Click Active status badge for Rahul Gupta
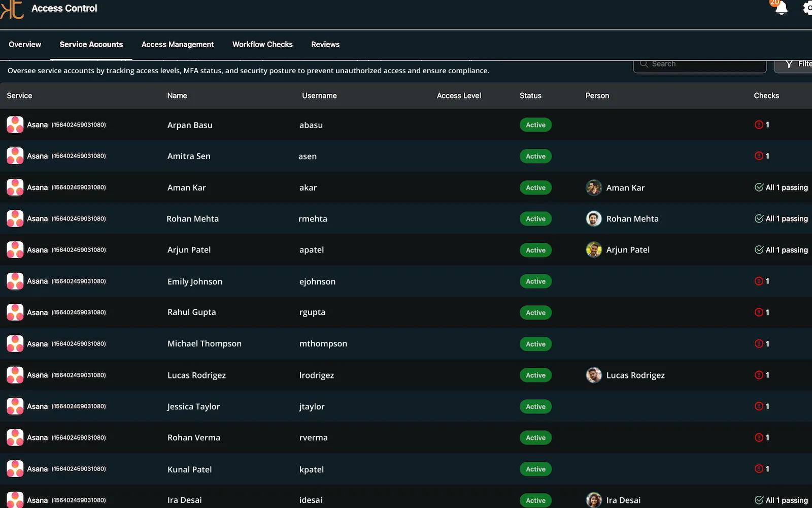The height and width of the screenshot is (508, 812). pyautogui.click(x=535, y=313)
